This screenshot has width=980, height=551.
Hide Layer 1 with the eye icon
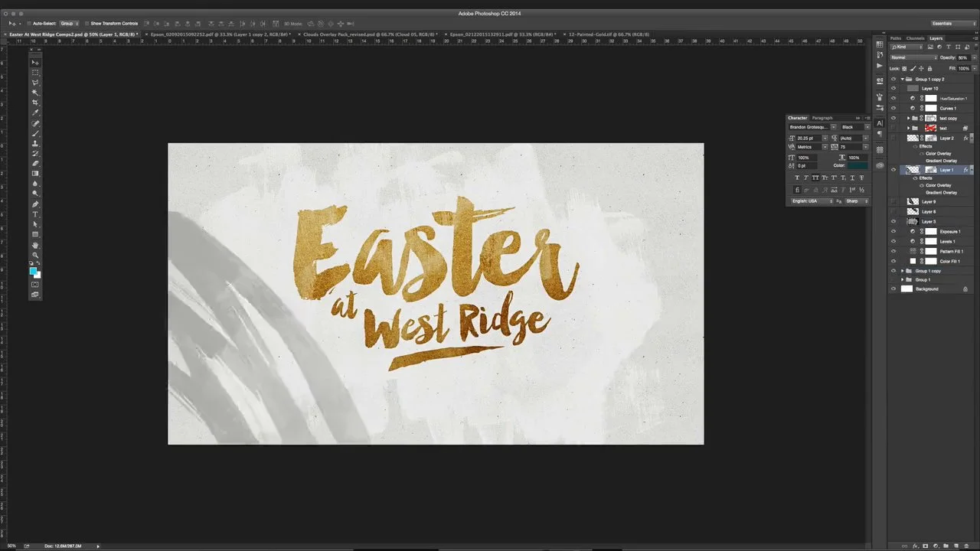click(893, 169)
